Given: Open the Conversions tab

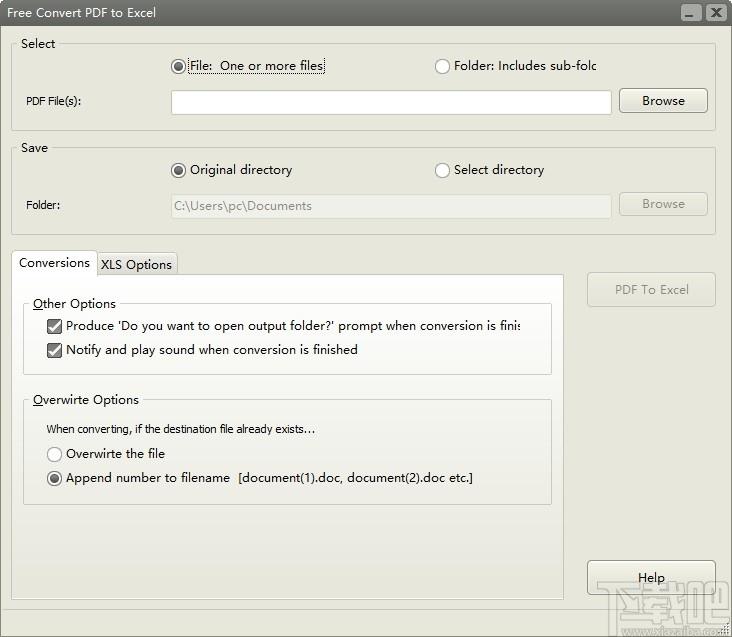Looking at the screenshot, I should tap(54, 263).
